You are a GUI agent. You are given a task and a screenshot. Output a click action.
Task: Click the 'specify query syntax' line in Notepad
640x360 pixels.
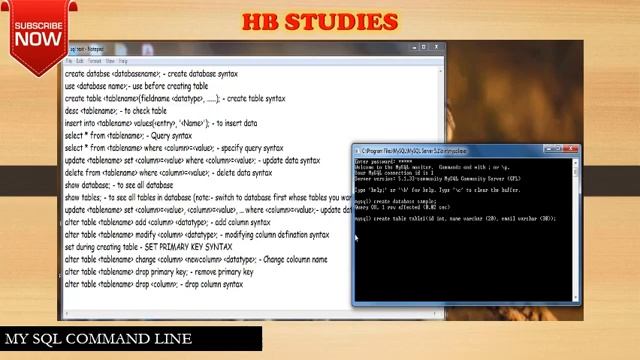pyautogui.click(x=174, y=148)
